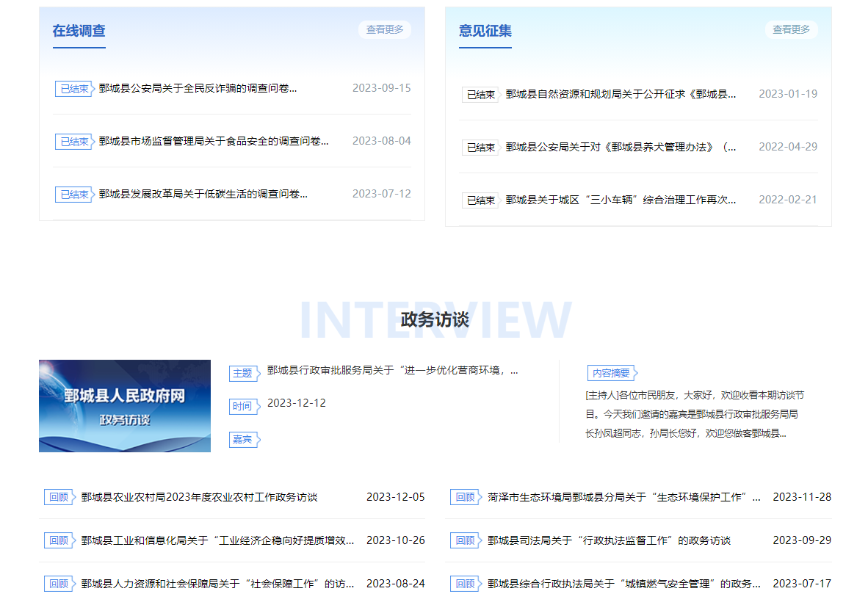Click date 2023-08-24 in interview list
868x616 pixels.
coord(396,584)
